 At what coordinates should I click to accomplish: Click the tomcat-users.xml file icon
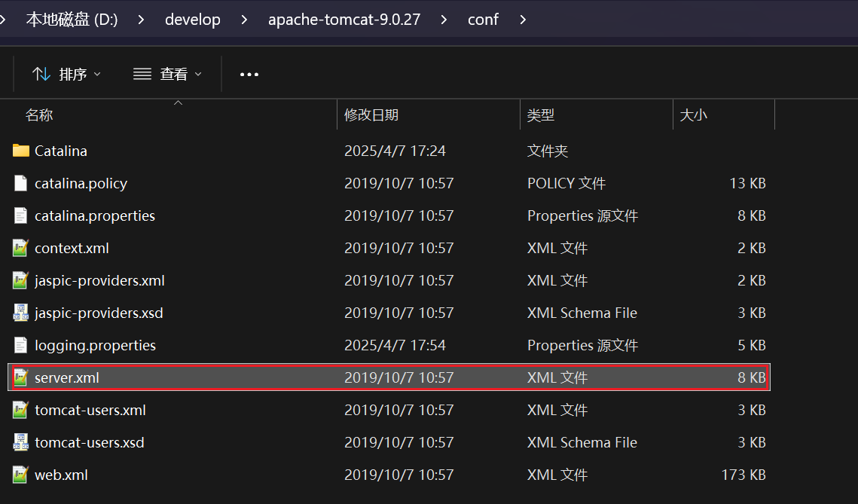tap(21, 410)
